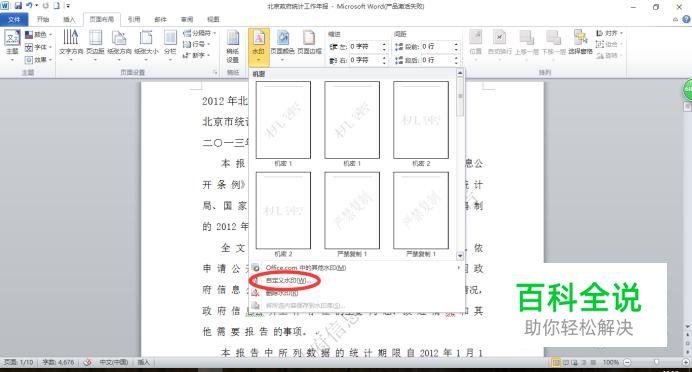The width and height of the screenshot is (692, 372).
Task: Click the 字数: 4,676 word count indicator
Action: coord(58,362)
